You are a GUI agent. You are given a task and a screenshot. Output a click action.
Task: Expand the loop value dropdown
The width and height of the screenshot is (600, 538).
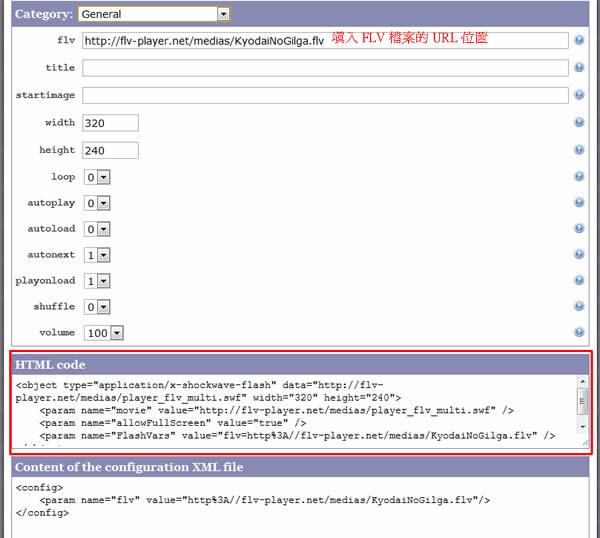coord(97,177)
